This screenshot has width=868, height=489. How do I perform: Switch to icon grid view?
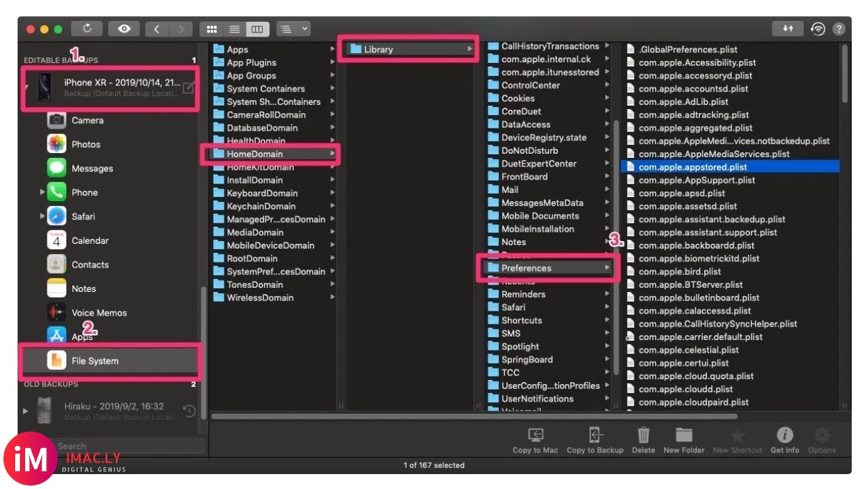[211, 29]
